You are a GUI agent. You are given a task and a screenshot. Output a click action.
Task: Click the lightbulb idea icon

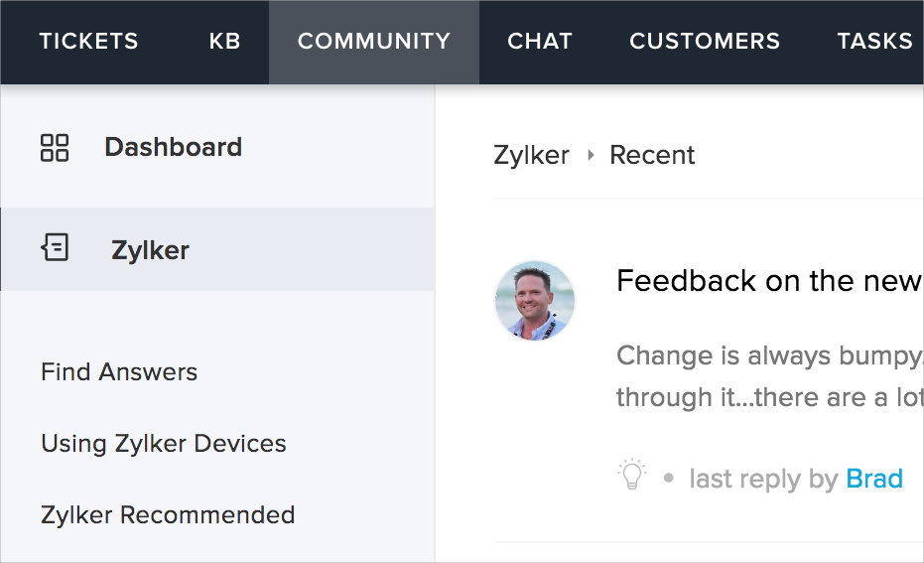632,475
